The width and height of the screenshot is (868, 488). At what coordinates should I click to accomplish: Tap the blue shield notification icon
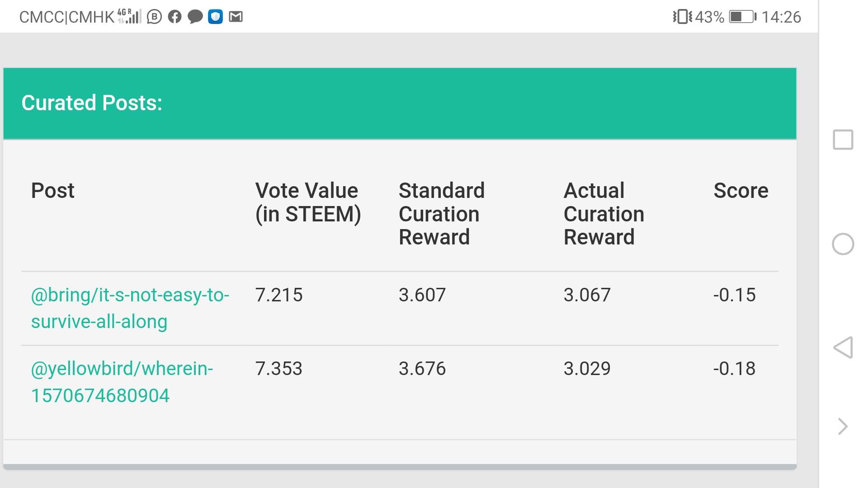coord(215,17)
